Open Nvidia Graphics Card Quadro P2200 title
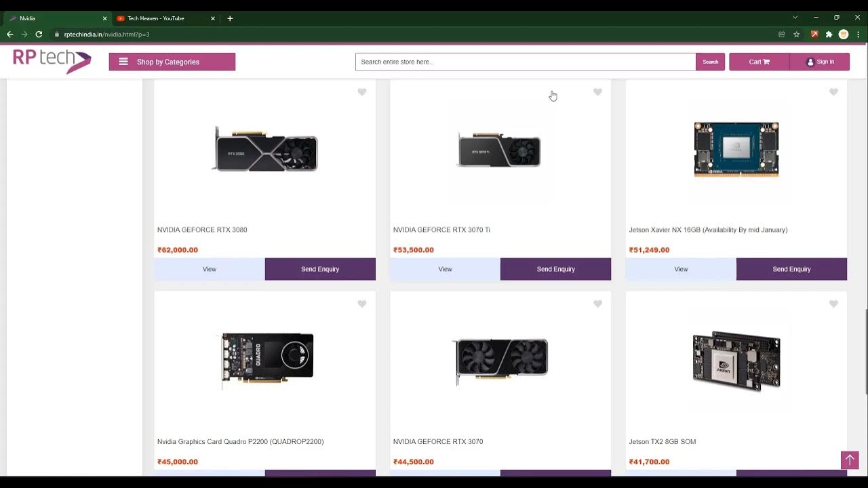 pyautogui.click(x=241, y=442)
